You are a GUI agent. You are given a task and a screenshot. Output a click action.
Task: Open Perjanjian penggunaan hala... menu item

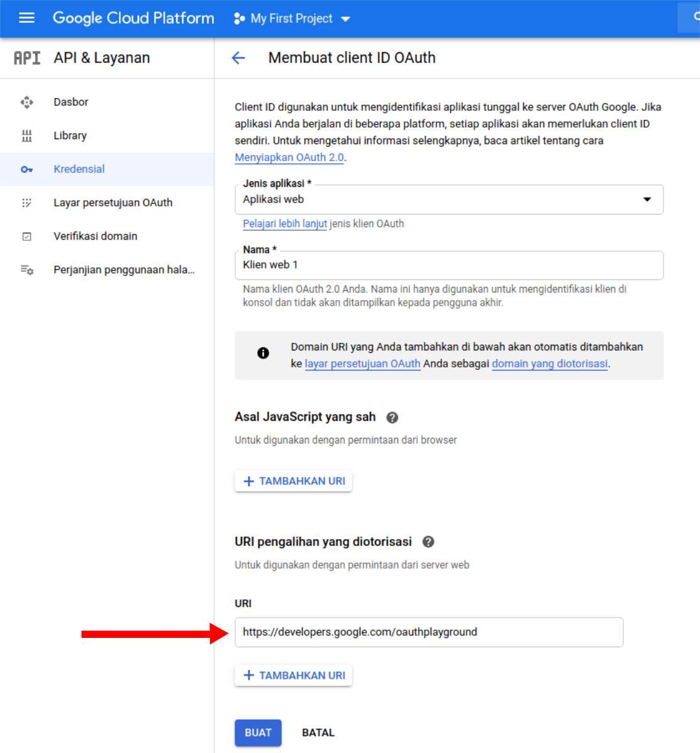coord(107,270)
